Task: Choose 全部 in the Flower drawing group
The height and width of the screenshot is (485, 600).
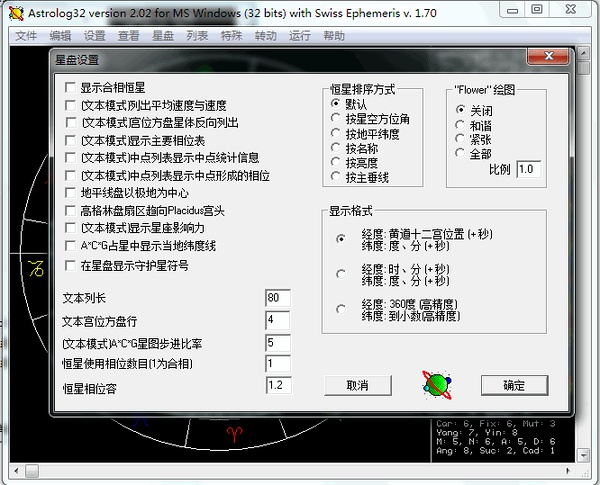Action: (461, 154)
